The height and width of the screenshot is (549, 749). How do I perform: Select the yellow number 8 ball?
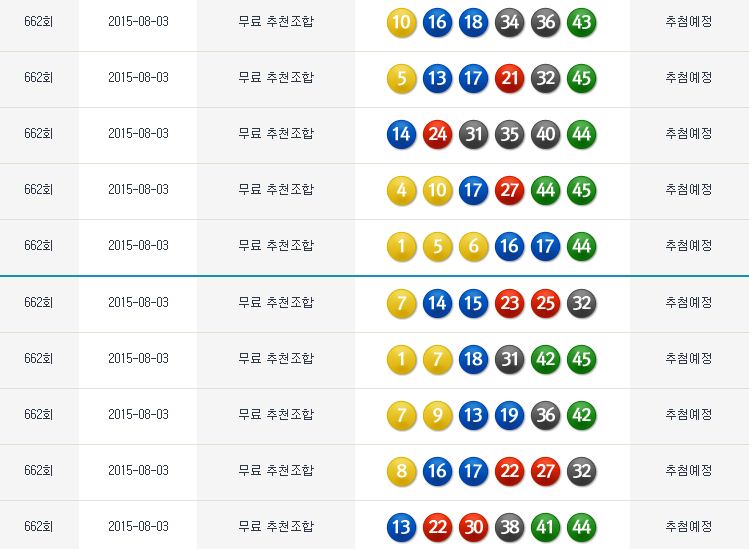point(401,471)
